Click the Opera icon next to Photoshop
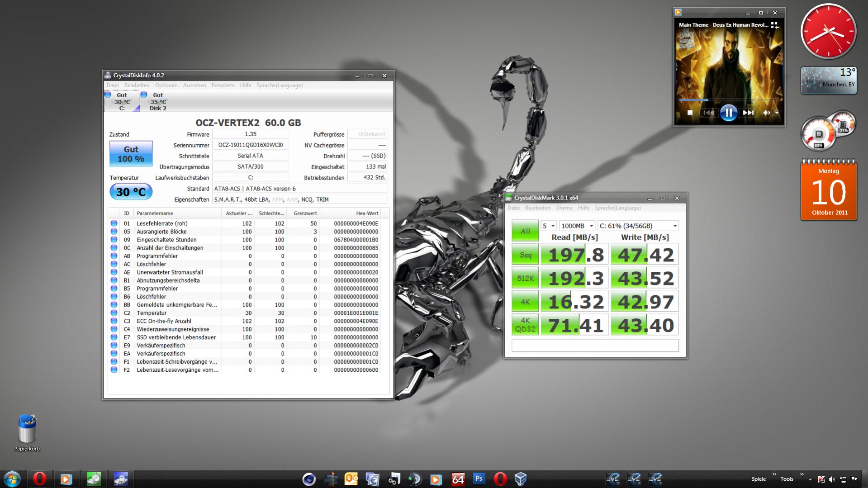Image resolution: width=868 pixels, height=488 pixels. [500, 479]
